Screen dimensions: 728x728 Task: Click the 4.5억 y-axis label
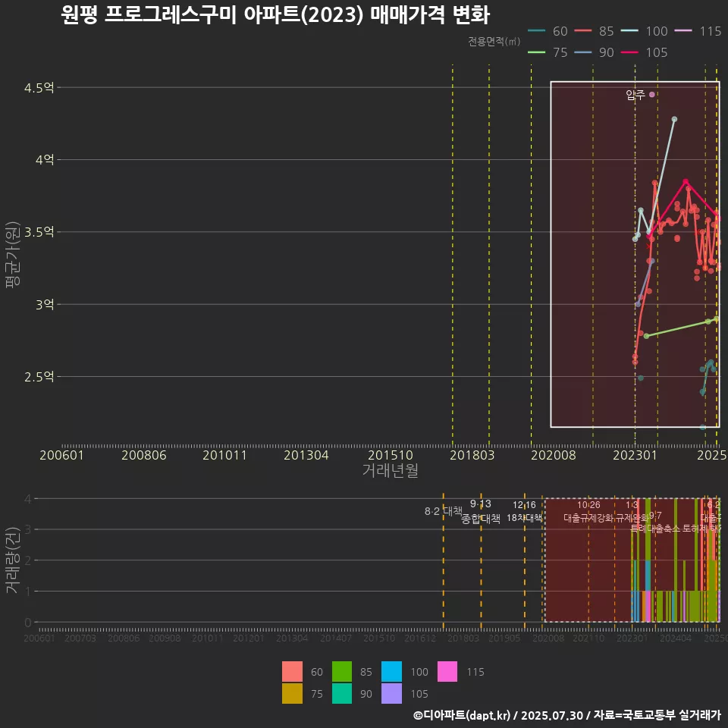coord(39,87)
